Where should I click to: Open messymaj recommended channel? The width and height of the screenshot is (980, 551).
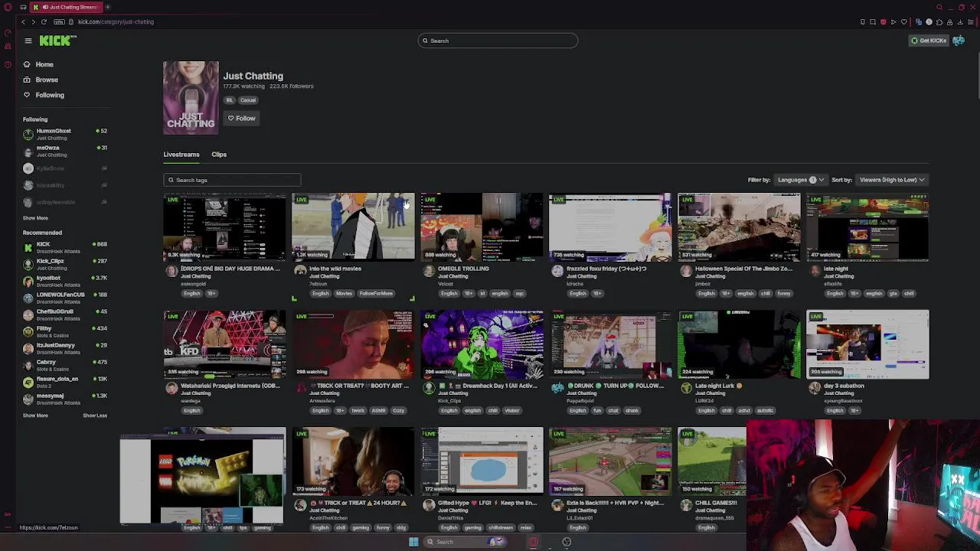click(x=65, y=399)
